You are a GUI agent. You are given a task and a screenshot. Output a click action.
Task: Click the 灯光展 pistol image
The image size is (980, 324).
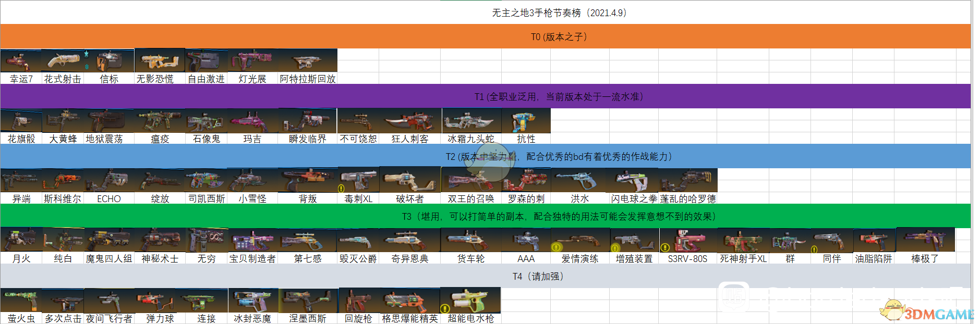(252, 61)
